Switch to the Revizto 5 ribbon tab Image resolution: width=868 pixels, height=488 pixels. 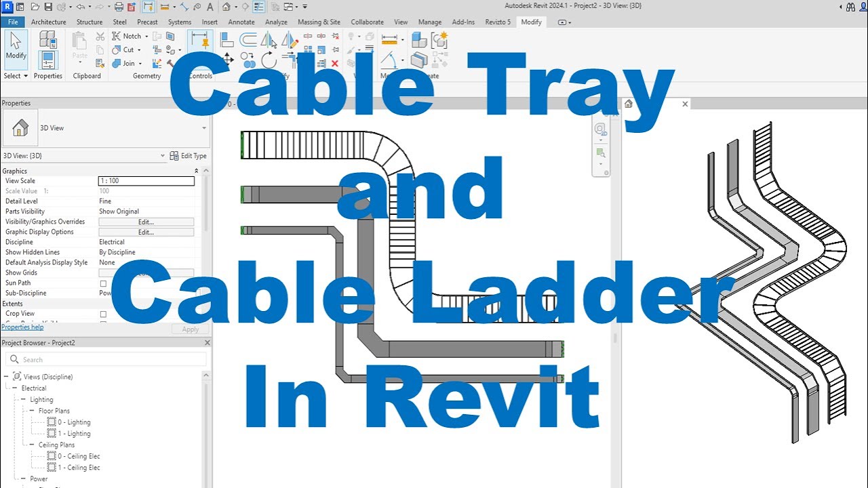click(x=498, y=22)
